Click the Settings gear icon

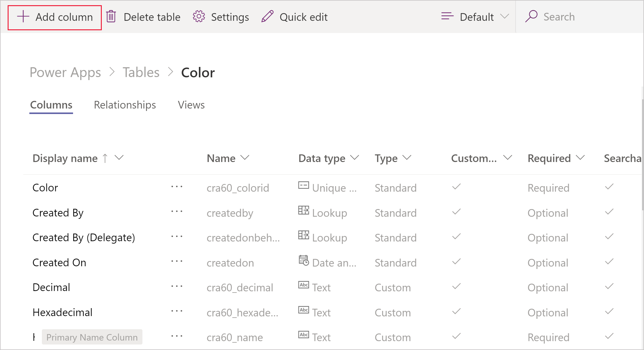coord(200,17)
